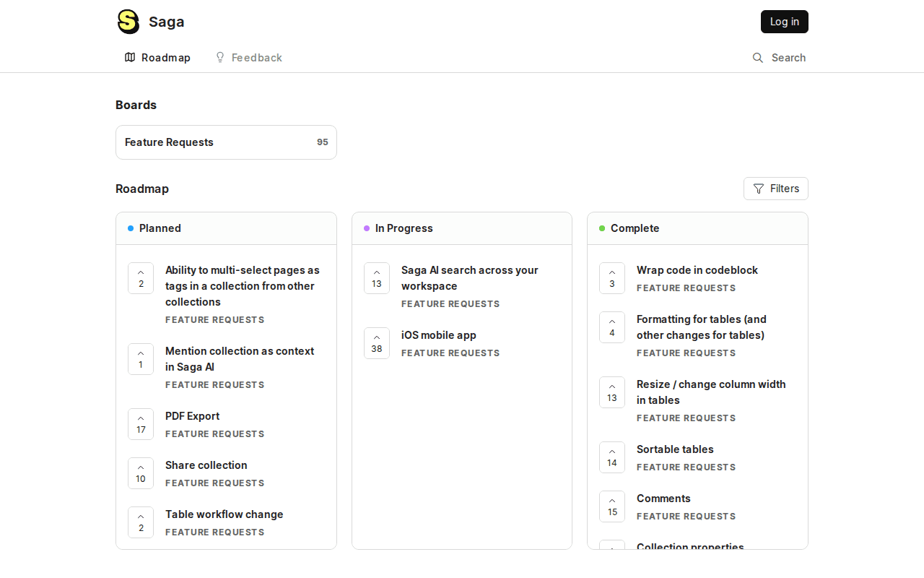Open the Saga home title link
This screenshot has width=924, height=578.
(167, 22)
